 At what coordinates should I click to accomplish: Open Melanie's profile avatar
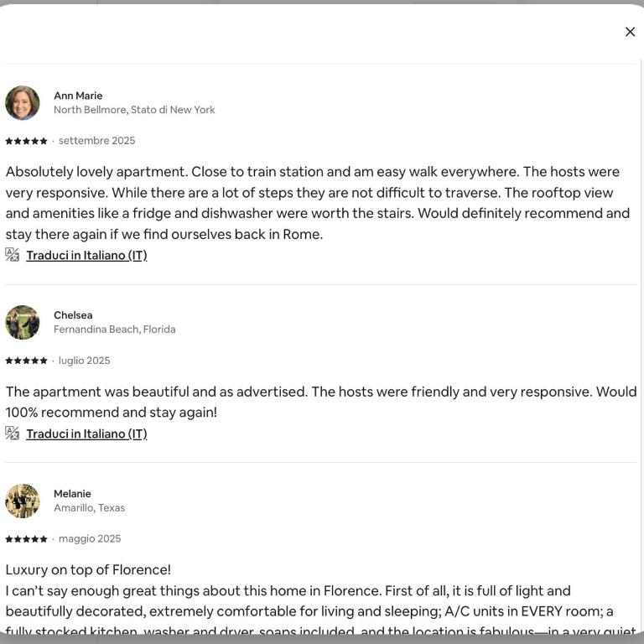click(x=23, y=501)
